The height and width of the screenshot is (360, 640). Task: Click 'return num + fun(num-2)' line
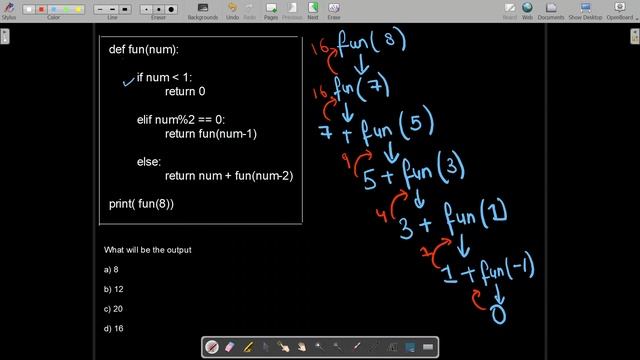[229, 176]
